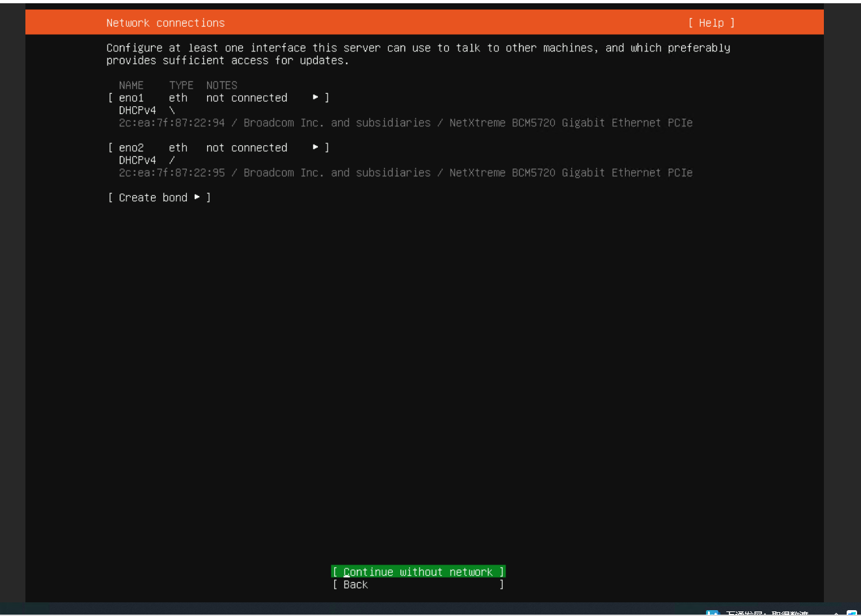Image resolution: width=861 pixels, height=616 pixels.
Task: Click the eno1 MAC address 2c:ea:7f:87:22:94
Action: [171, 123]
